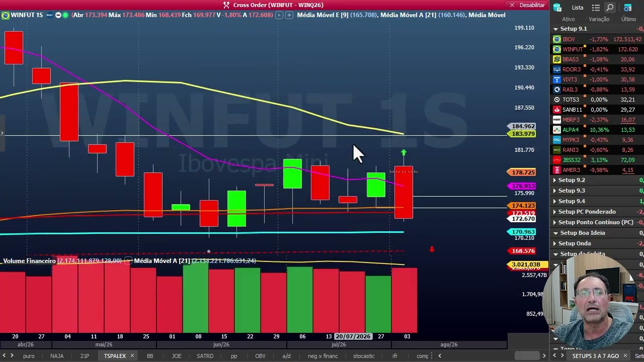
Task: Close the SETUPS 3 A 7 AGO tab
Action: [625, 356]
